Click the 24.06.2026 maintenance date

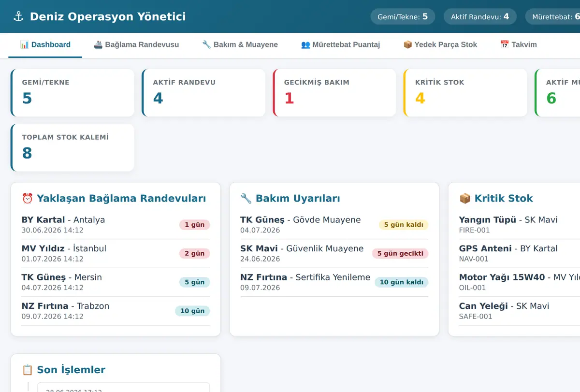260,259
